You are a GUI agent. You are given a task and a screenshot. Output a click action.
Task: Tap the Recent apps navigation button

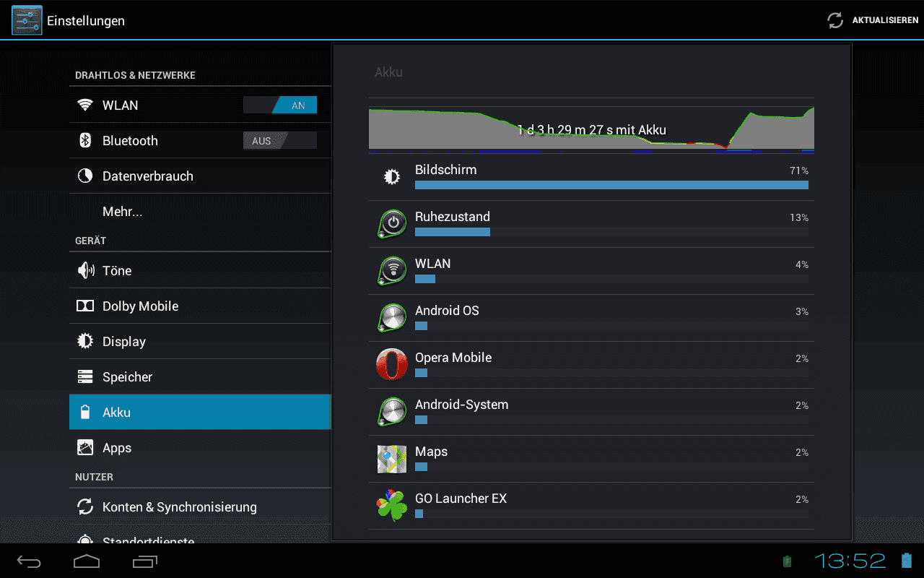pos(144,561)
